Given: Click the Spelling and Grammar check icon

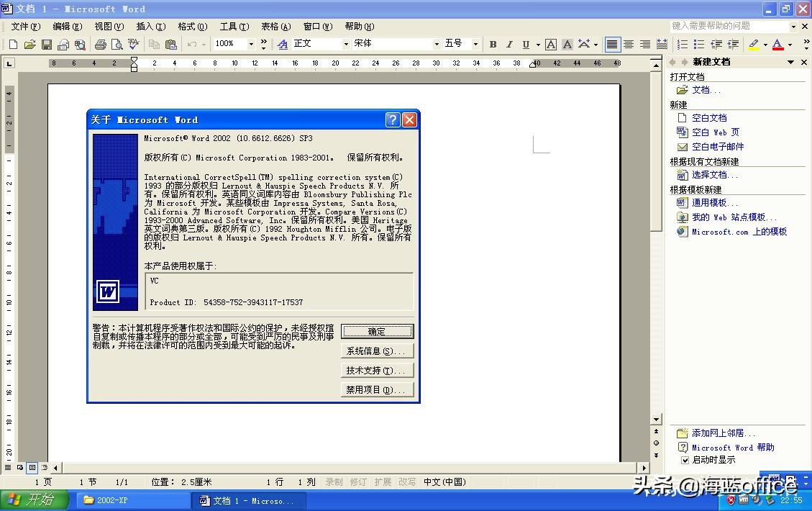Looking at the screenshot, I should pyautogui.click(x=134, y=45).
